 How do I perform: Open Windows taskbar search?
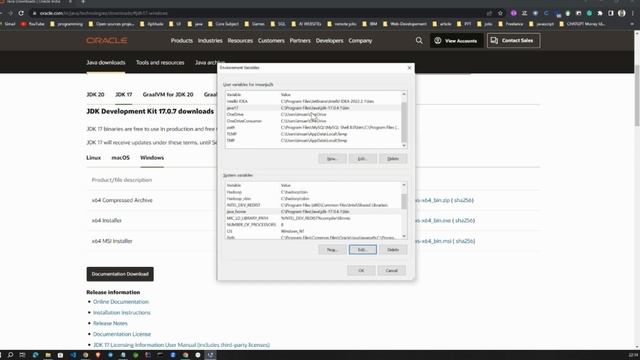tap(10, 355)
